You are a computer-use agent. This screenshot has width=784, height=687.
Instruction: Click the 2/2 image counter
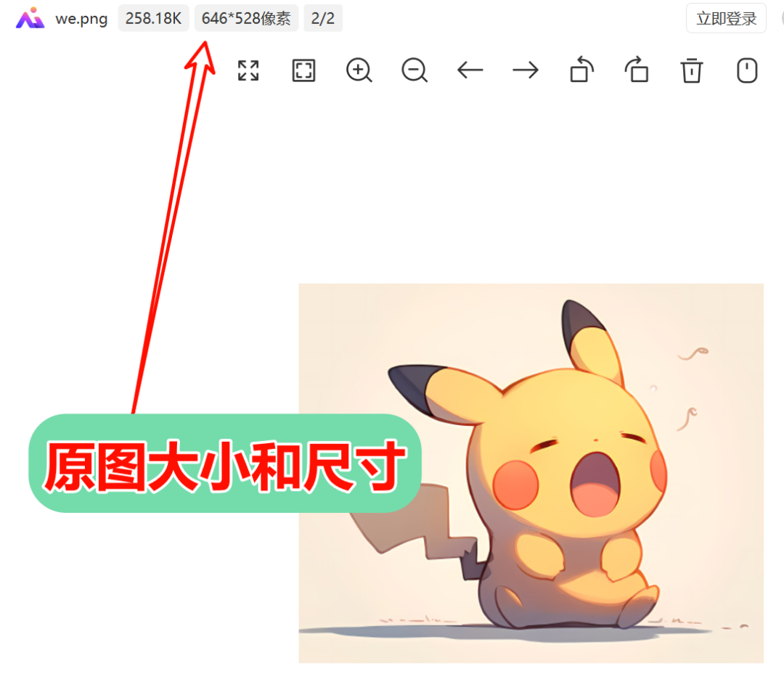coord(323,18)
